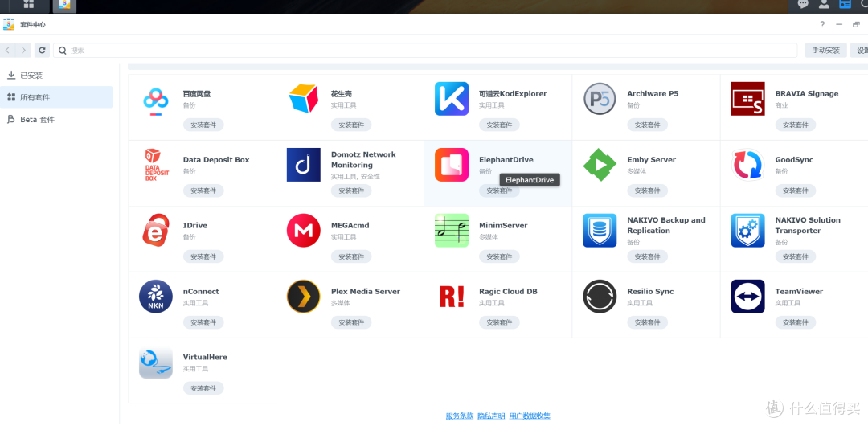Install the Emby Server package
This screenshot has height=426, width=868.
pyautogui.click(x=647, y=190)
